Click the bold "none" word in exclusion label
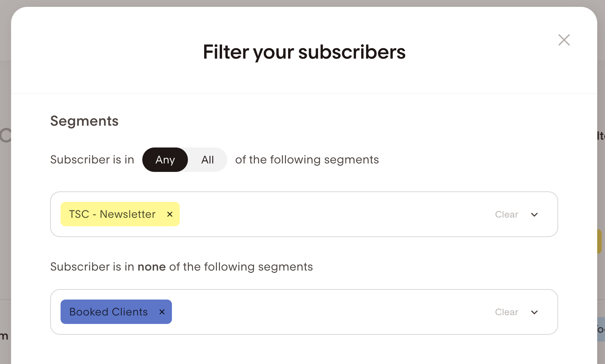Viewport: 605px width, 364px height. click(x=152, y=267)
